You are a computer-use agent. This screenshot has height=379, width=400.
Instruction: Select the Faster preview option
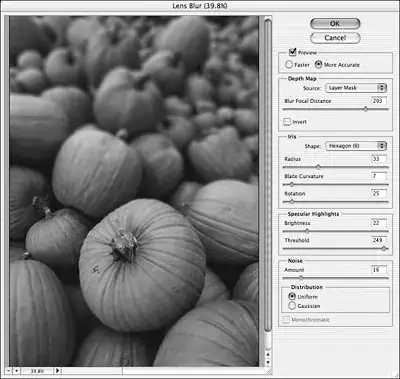(x=289, y=64)
